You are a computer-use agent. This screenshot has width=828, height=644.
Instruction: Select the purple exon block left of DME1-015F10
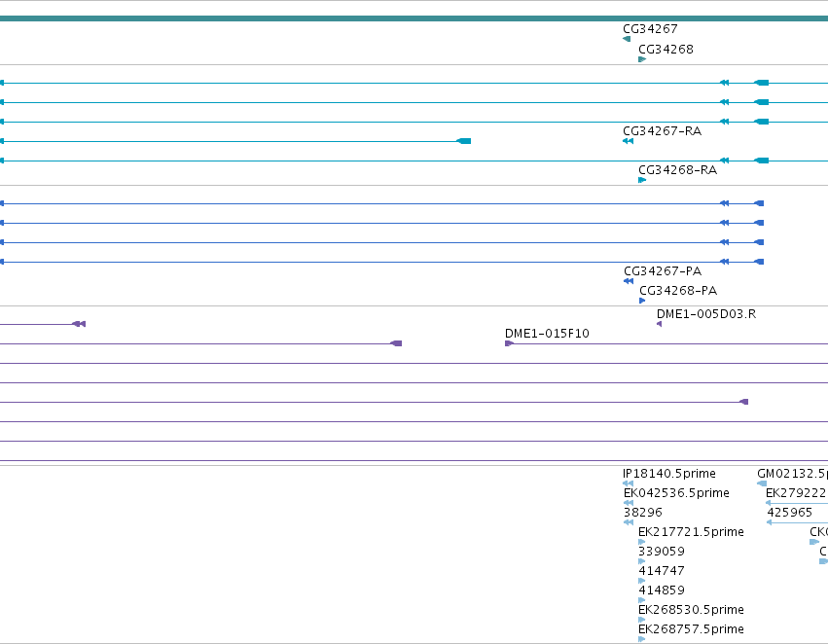coord(396,343)
